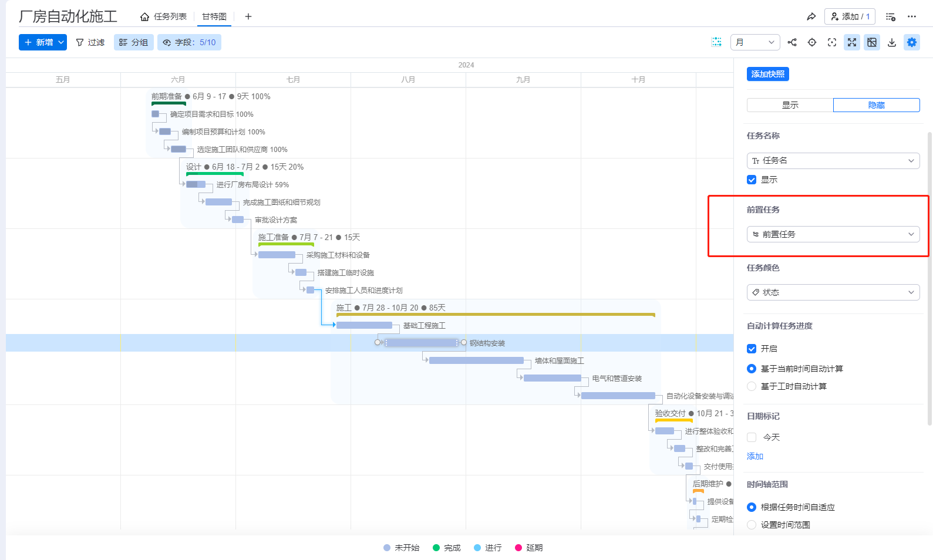Open the 字段: 5/10 fields selector
Screen dimensions: 933x560
[x=189, y=42]
